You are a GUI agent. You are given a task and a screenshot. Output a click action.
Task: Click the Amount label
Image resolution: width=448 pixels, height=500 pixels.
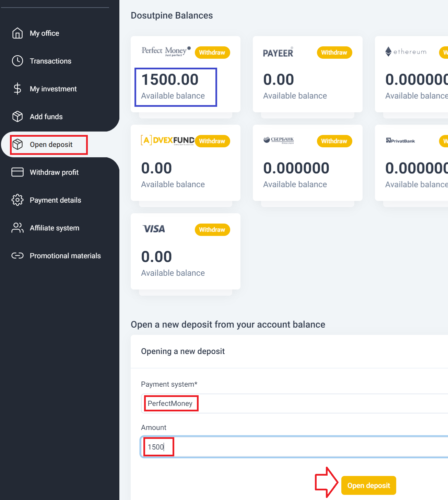pos(154,428)
